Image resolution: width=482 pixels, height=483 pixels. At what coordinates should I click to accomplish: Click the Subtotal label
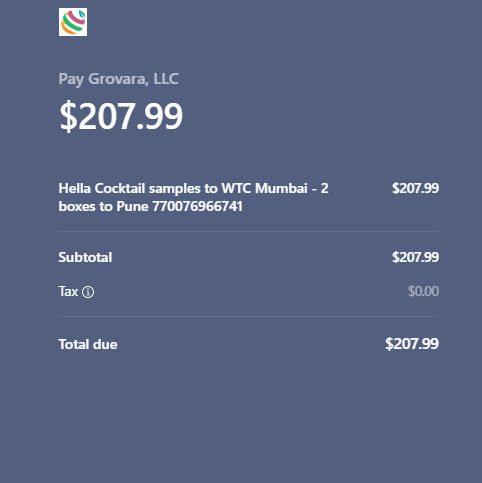(85, 257)
